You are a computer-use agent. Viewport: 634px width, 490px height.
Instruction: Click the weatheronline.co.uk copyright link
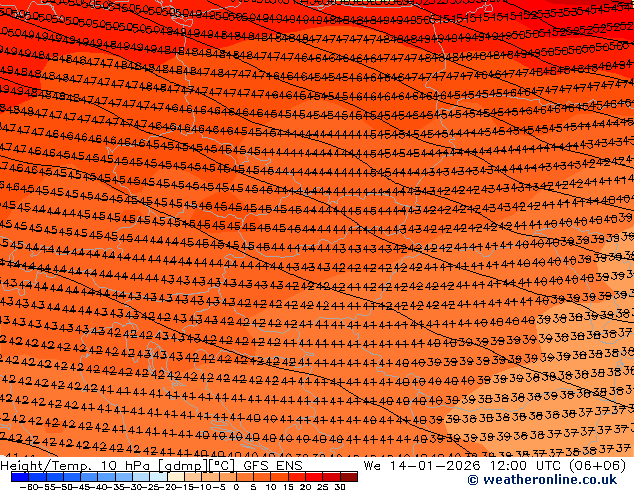pos(542,480)
